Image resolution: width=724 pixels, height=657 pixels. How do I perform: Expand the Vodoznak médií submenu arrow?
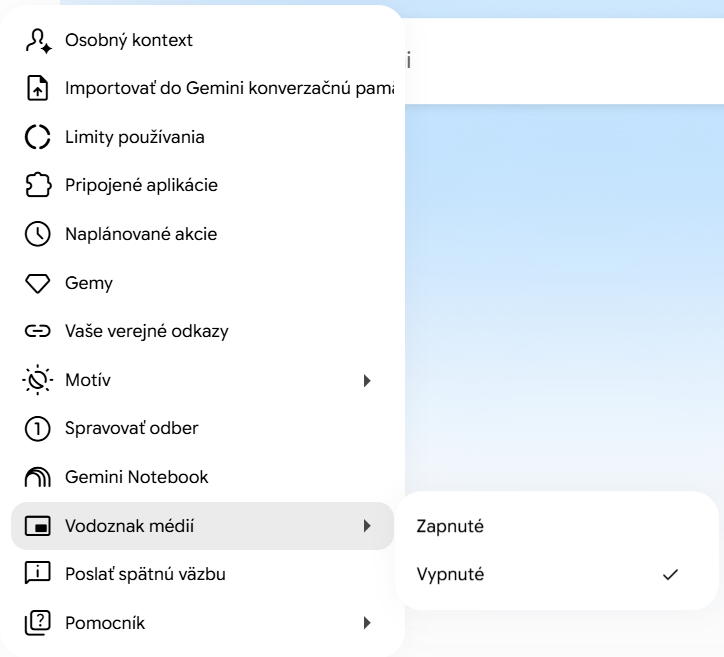[367, 526]
